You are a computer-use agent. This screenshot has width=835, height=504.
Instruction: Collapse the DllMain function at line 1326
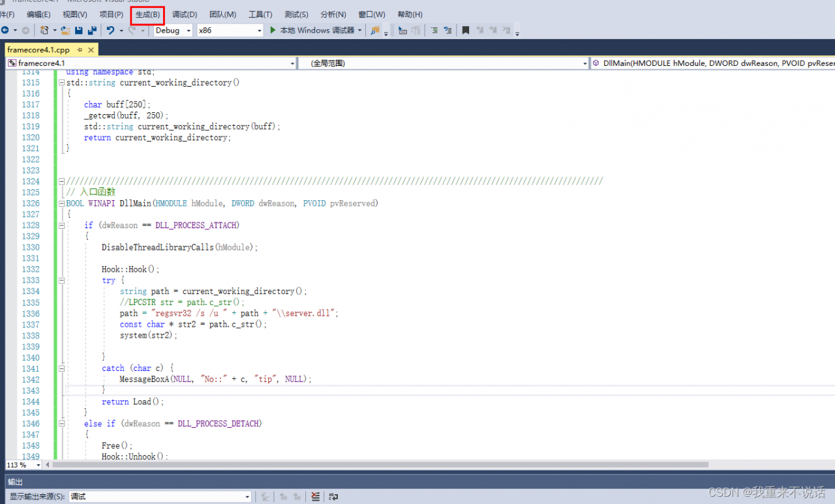[62, 203]
